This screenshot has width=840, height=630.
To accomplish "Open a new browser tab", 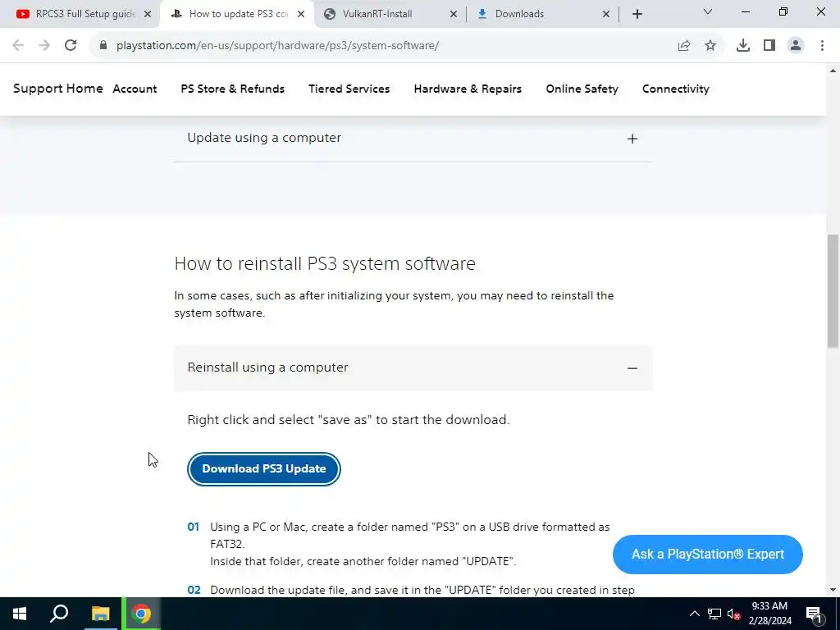I will (x=637, y=14).
